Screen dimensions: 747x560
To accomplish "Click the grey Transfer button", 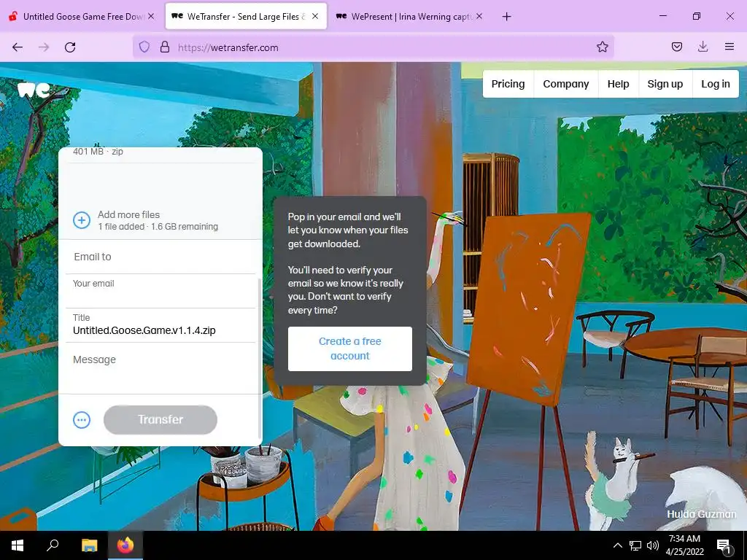I will click(x=160, y=419).
